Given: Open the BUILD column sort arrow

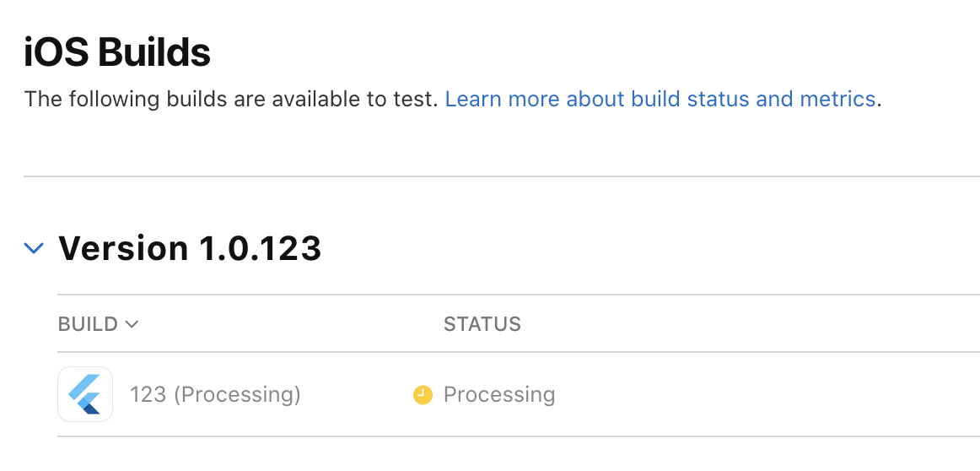Looking at the screenshot, I should coord(132,324).
